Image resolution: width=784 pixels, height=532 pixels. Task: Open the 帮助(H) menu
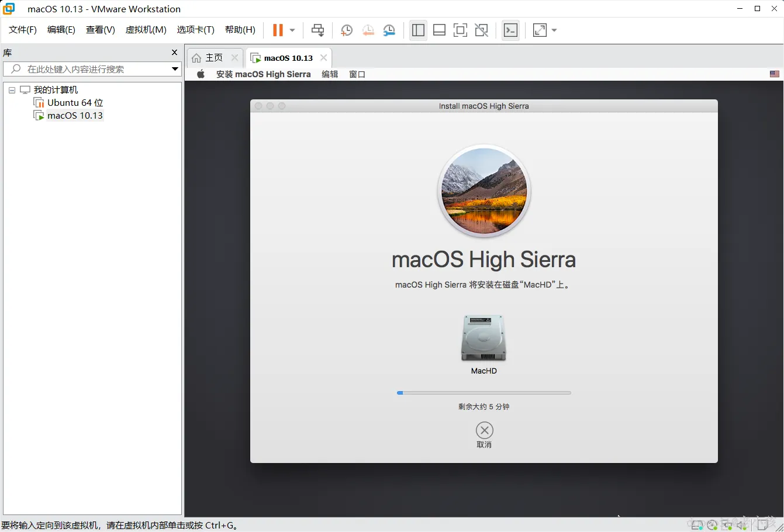tap(240, 30)
